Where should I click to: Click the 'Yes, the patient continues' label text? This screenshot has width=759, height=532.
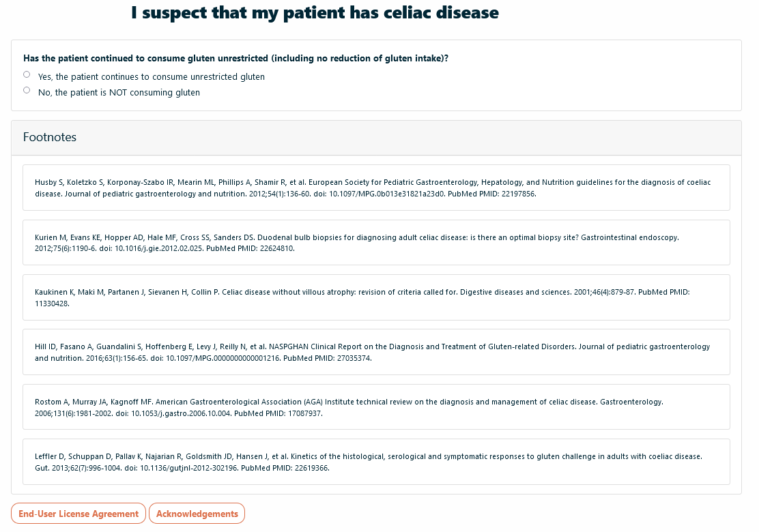[152, 77]
